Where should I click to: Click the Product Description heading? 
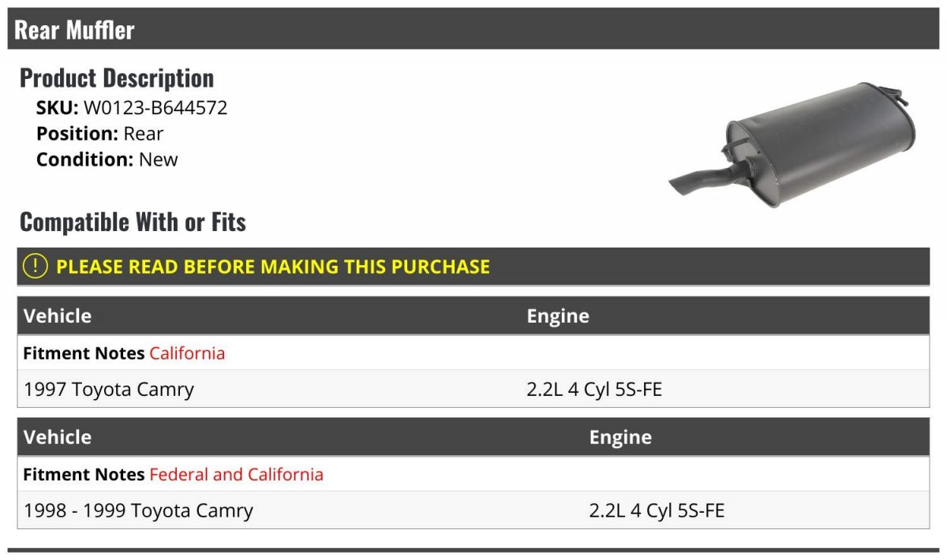(x=117, y=78)
